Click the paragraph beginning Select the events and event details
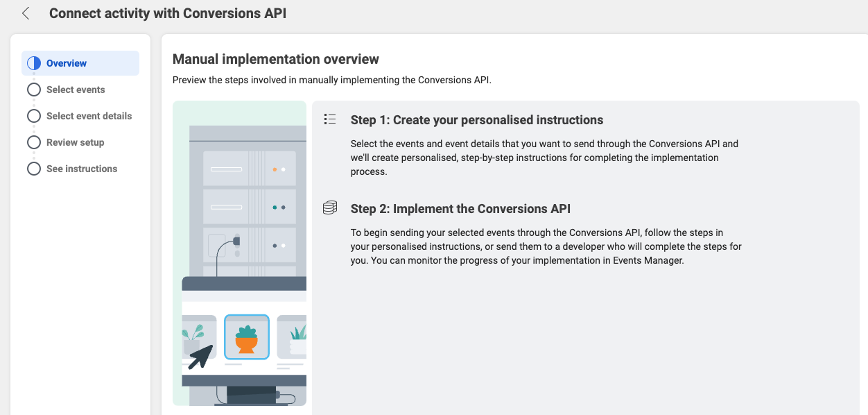The width and height of the screenshot is (868, 415). point(545,158)
